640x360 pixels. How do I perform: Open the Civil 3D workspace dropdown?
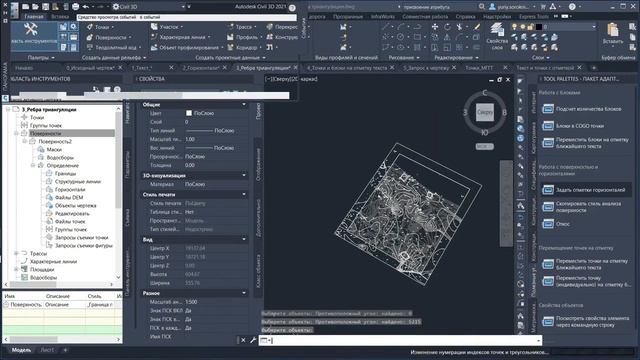click(x=183, y=7)
